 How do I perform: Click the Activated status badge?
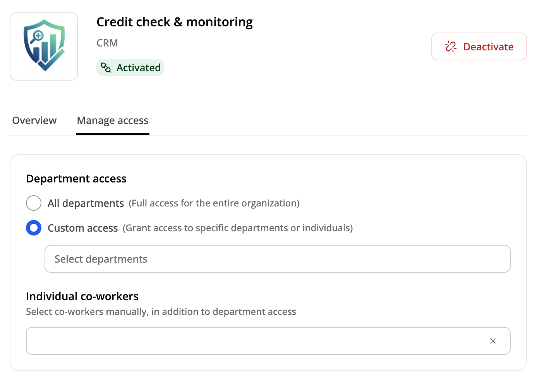(x=130, y=67)
